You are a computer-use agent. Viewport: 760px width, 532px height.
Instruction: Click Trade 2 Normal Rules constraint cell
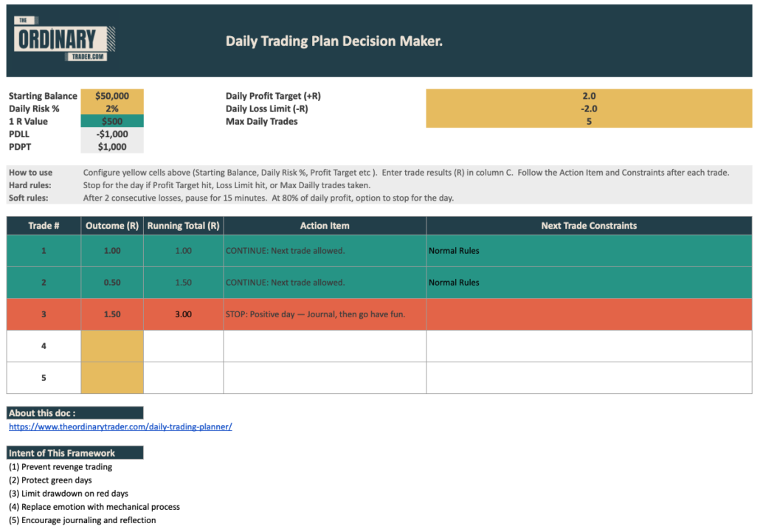point(589,283)
